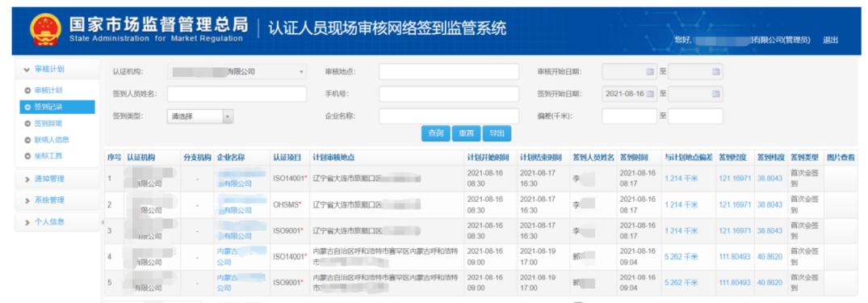This screenshot has width=868, height=303.
Task: Focus the 偏差(千米) minimum input
Action: tap(629, 116)
